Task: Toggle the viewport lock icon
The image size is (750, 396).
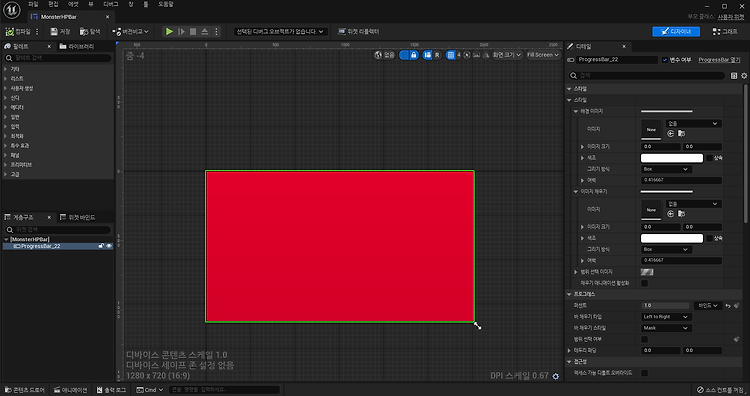Action: click(414, 55)
